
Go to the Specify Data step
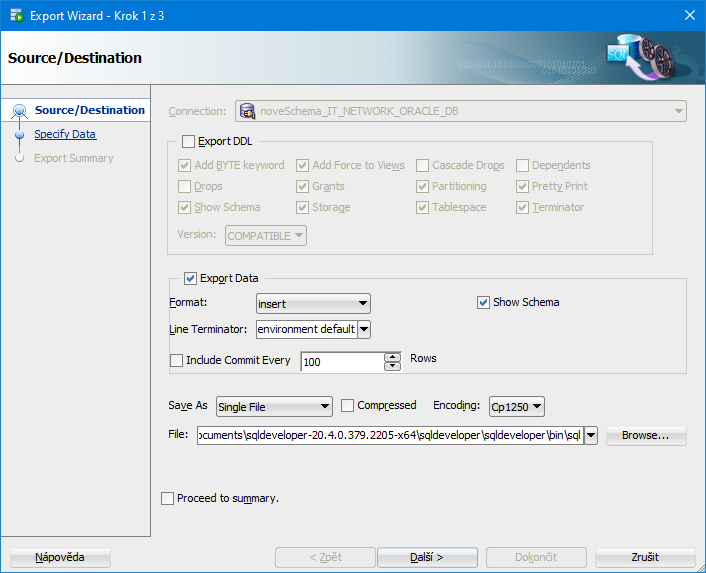tap(65, 134)
